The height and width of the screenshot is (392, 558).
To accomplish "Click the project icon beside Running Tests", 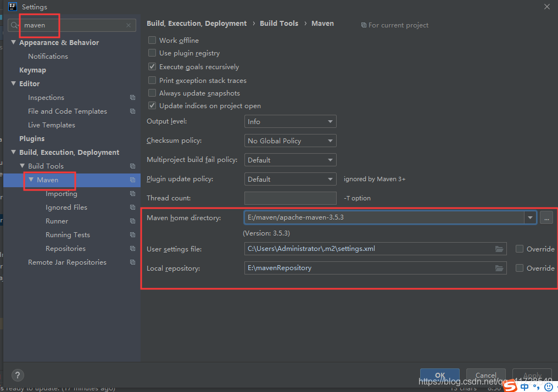I will 132,235.
